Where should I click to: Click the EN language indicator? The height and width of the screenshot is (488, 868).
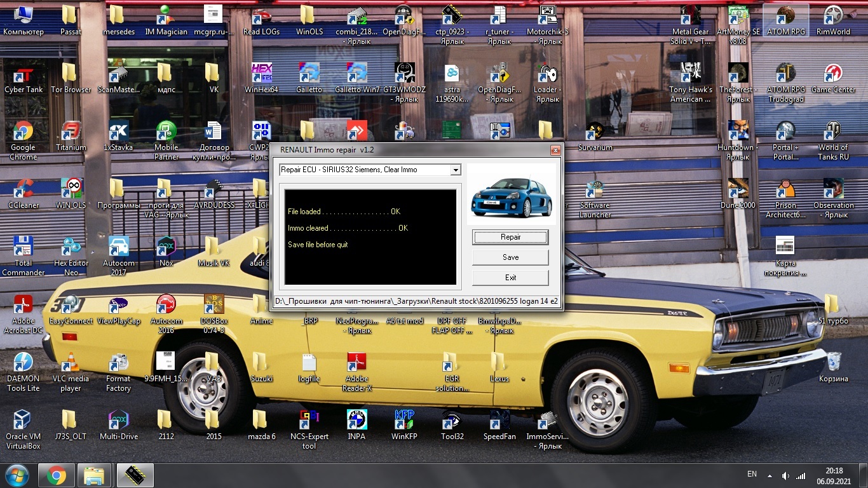[x=752, y=475]
